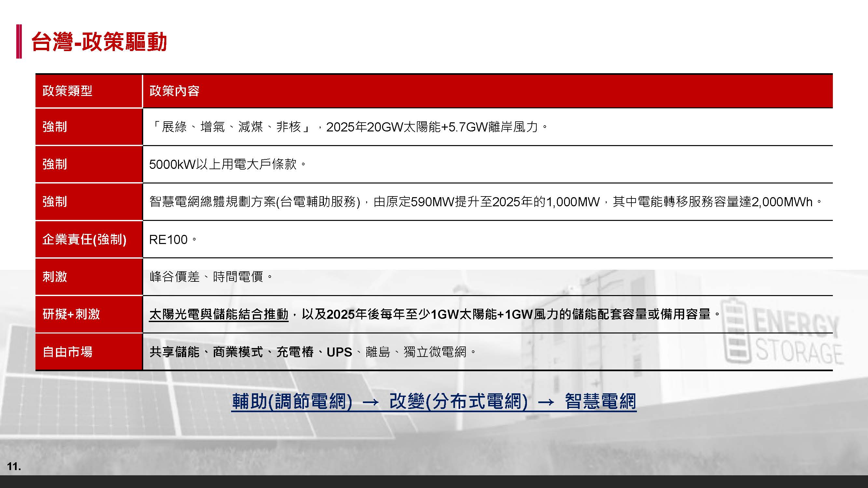
Task: Select the 研擬+刺激 row label
Action: click(x=71, y=314)
